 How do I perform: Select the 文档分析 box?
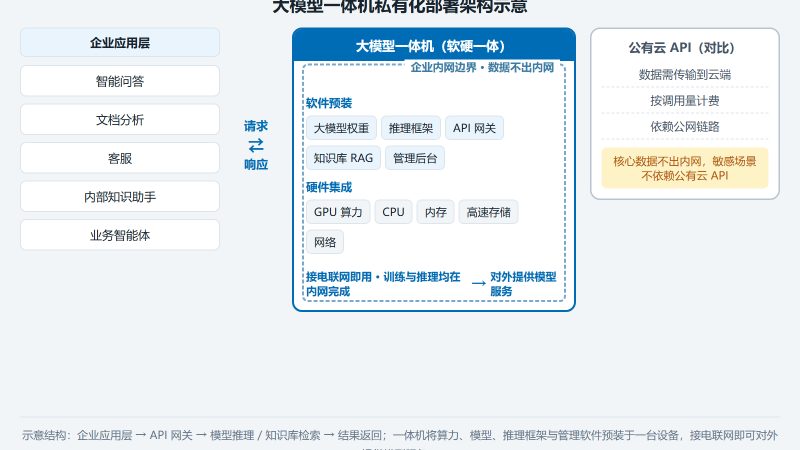coord(120,120)
